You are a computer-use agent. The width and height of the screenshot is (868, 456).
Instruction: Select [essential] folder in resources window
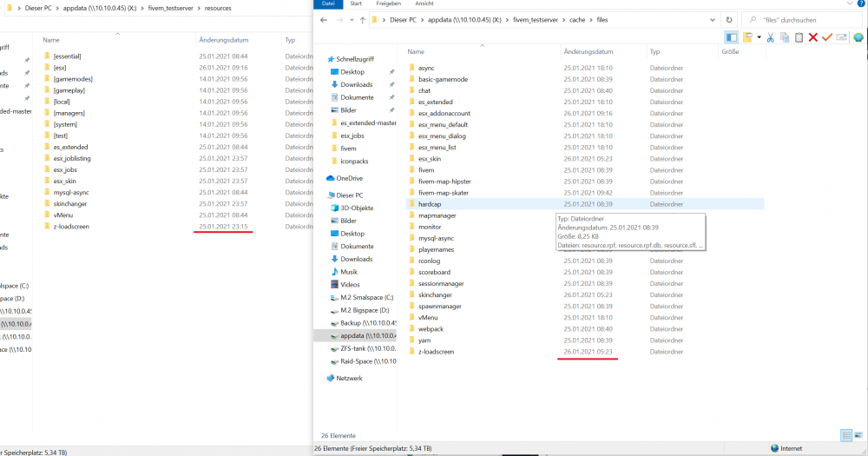(x=67, y=56)
